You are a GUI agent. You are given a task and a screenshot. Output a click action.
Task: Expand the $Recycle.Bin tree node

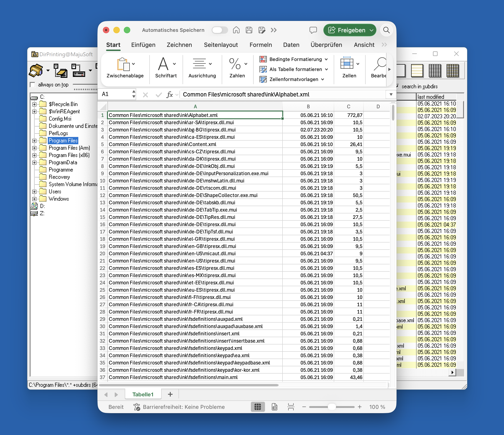click(34, 104)
